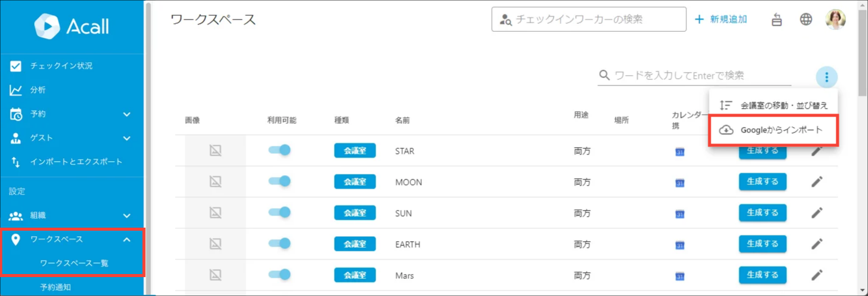The image size is (868, 296).
Task: Click the pencil edit icon for STAR
Action: coord(817,151)
